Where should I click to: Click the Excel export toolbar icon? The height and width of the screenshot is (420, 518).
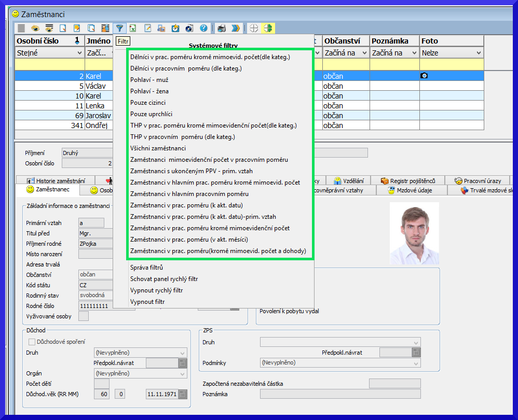tap(133, 28)
